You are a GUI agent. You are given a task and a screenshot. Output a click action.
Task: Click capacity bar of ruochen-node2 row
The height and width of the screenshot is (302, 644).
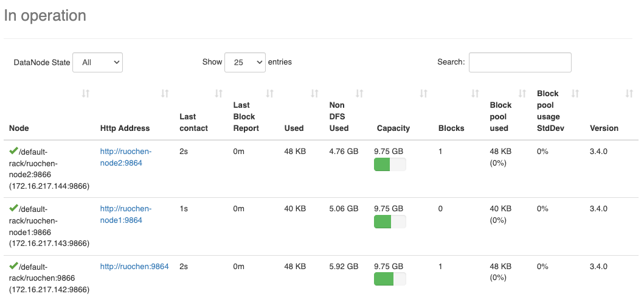click(x=390, y=164)
